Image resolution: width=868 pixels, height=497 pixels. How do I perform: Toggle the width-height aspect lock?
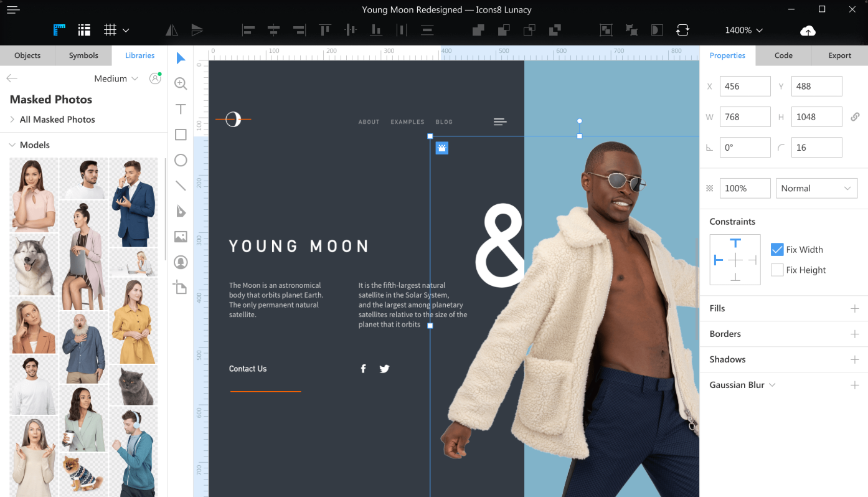point(855,116)
